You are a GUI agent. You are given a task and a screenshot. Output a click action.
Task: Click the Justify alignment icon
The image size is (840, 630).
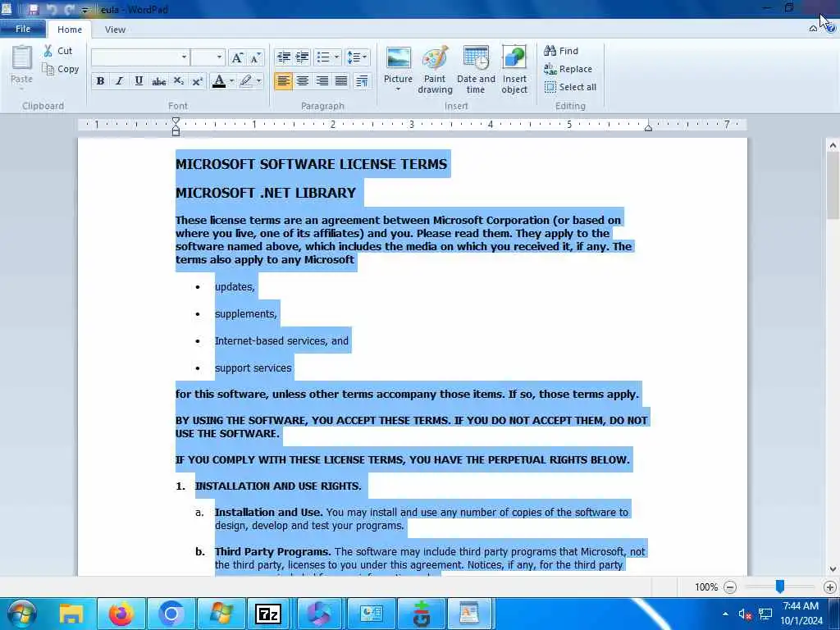pos(341,81)
